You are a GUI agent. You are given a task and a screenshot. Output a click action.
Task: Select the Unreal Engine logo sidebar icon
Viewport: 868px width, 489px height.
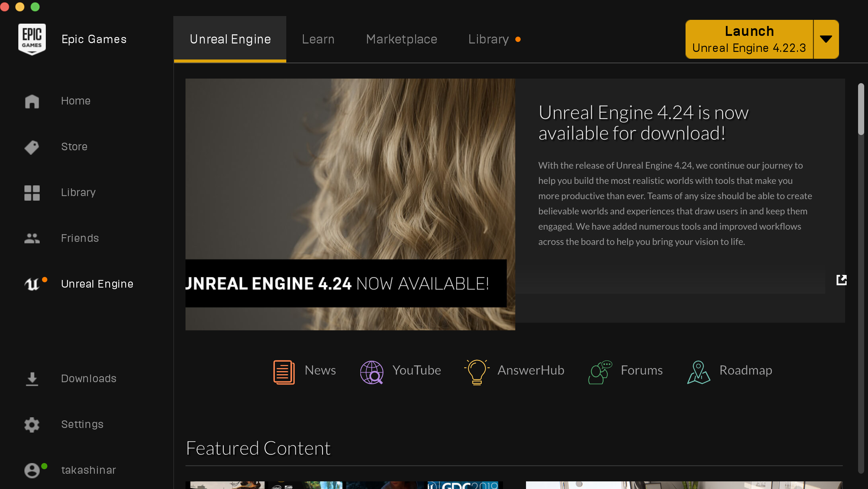click(x=32, y=284)
